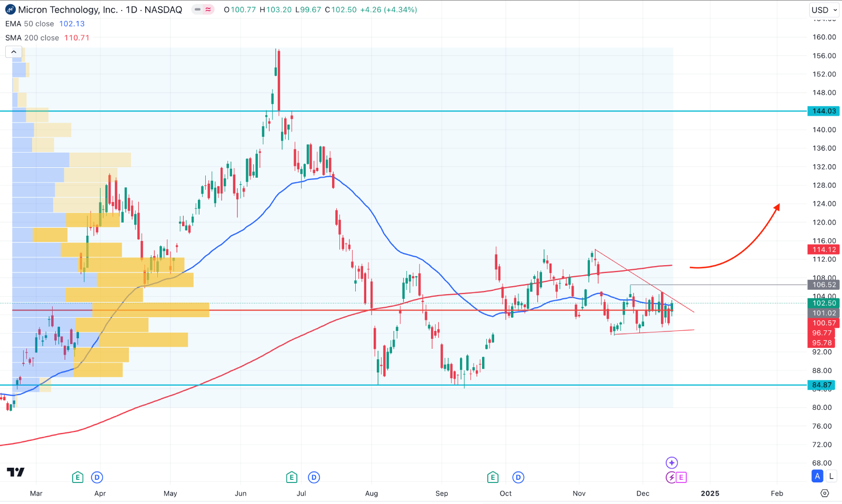Image resolution: width=842 pixels, height=504 pixels.
Task: Click the 128.00 price axis tick
Action: pyautogui.click(x=824, y=185)
